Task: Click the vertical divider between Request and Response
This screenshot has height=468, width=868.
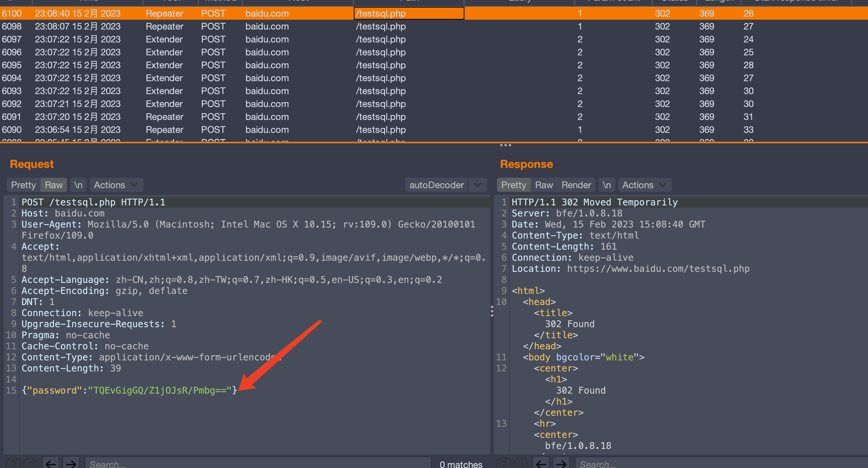Action: [492, 311]
